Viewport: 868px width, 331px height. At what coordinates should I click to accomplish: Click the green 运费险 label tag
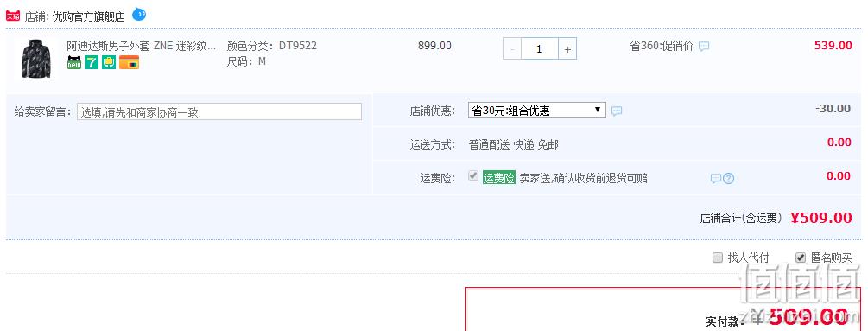(x=498, y=178)
